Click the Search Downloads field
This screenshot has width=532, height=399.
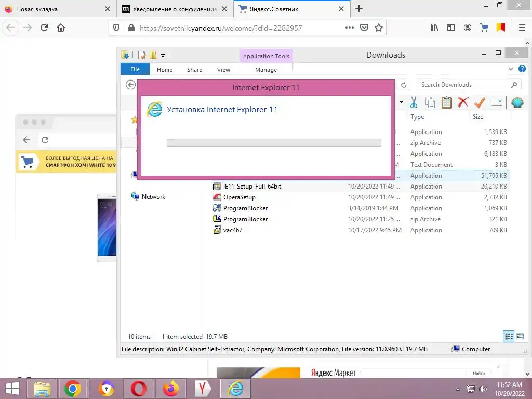tap(469, 85)
